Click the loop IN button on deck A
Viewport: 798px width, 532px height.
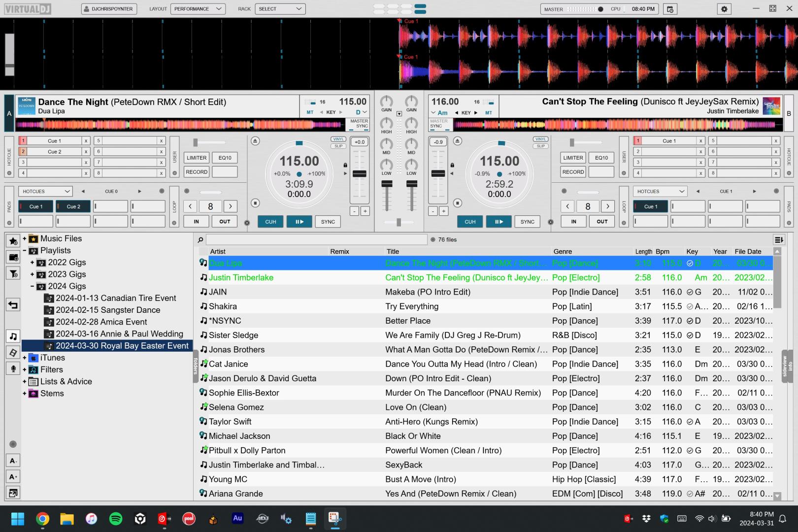pyautogui.click(x=196, y=222)
